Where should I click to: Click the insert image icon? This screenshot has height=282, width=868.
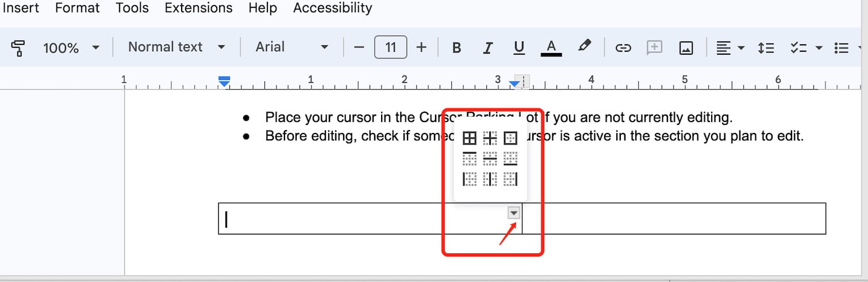point(686,48)
